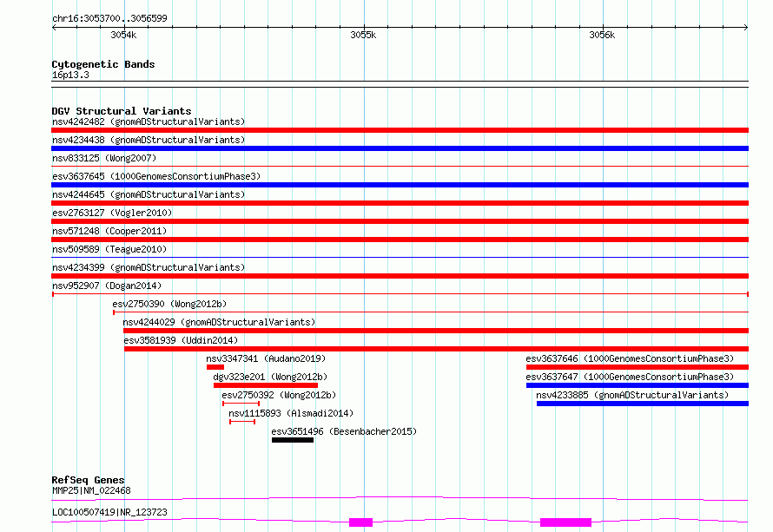Click the DGV Structural Variants track title
The width and height of the screenshot is (773, 532).
click(x=122, y=111)
